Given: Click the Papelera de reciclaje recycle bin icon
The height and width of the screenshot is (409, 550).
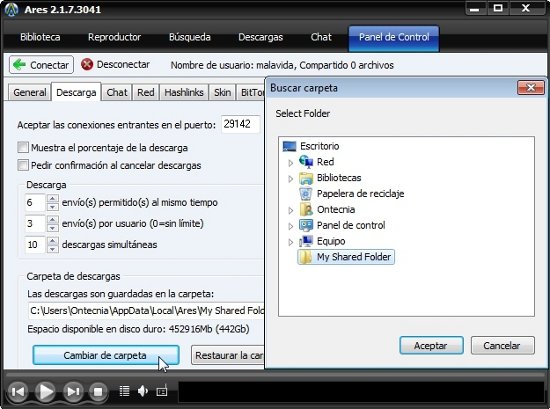Looking at the screenshot, I should pyautogui.click(x=306, y=194).
